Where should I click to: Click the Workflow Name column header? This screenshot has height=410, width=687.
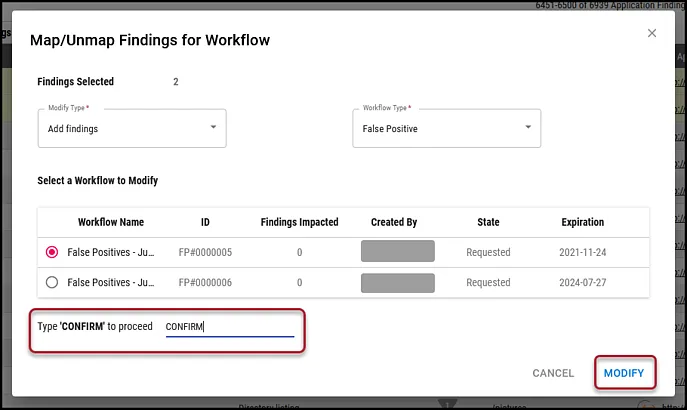coord(111,222)
